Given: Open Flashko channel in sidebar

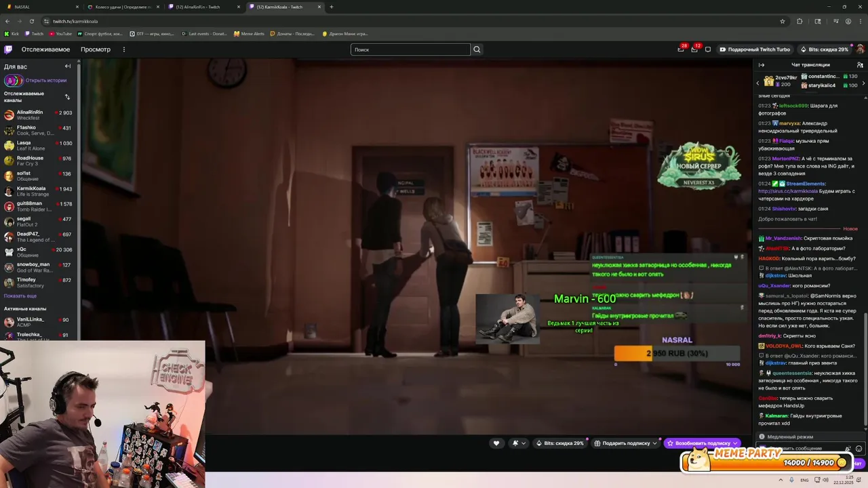Looking at the screenshot, I should (x=38, y=130).
